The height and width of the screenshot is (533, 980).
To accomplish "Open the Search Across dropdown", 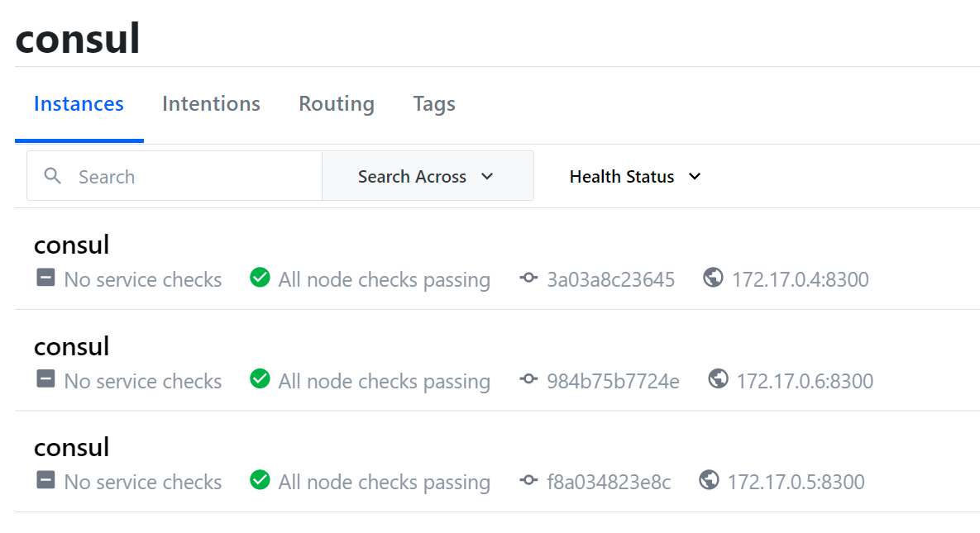I will (x=428, y=176).
